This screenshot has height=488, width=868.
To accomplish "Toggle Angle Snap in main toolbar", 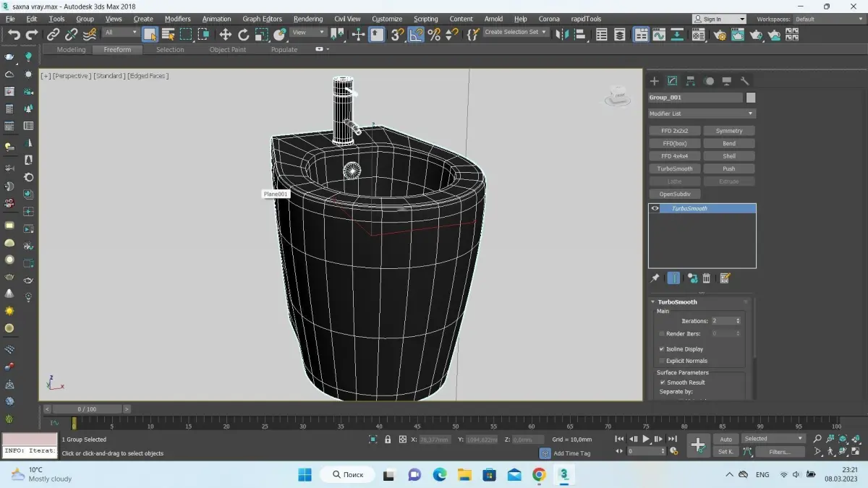I will click(416, 34).
